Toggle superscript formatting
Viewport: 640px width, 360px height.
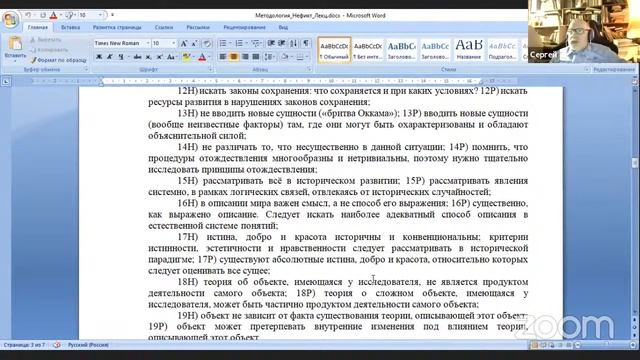pyautogui.click(x=160, y=57)
